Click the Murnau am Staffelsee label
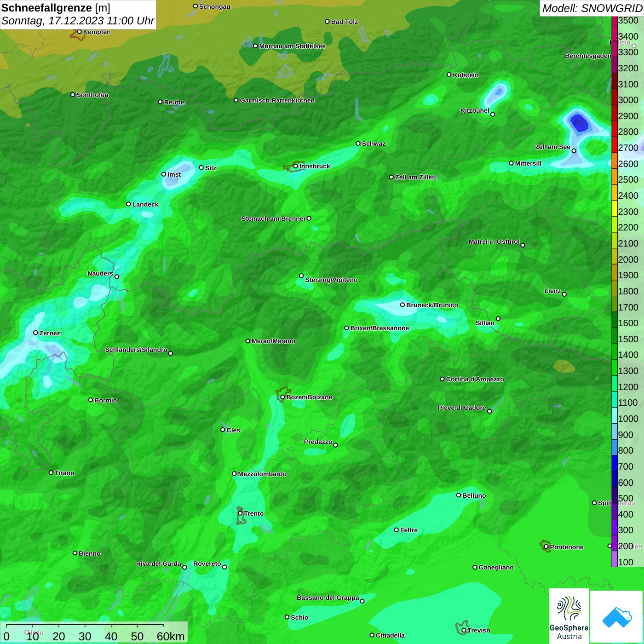This screenshot has height=644, width=644. point(293,46)
